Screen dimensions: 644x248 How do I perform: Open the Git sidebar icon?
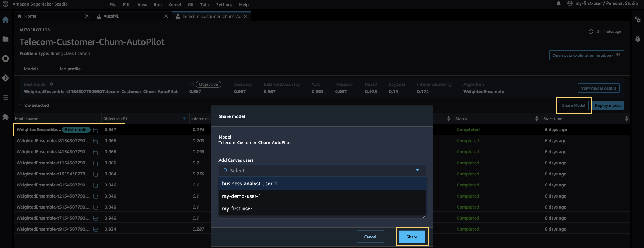(6, 78)
